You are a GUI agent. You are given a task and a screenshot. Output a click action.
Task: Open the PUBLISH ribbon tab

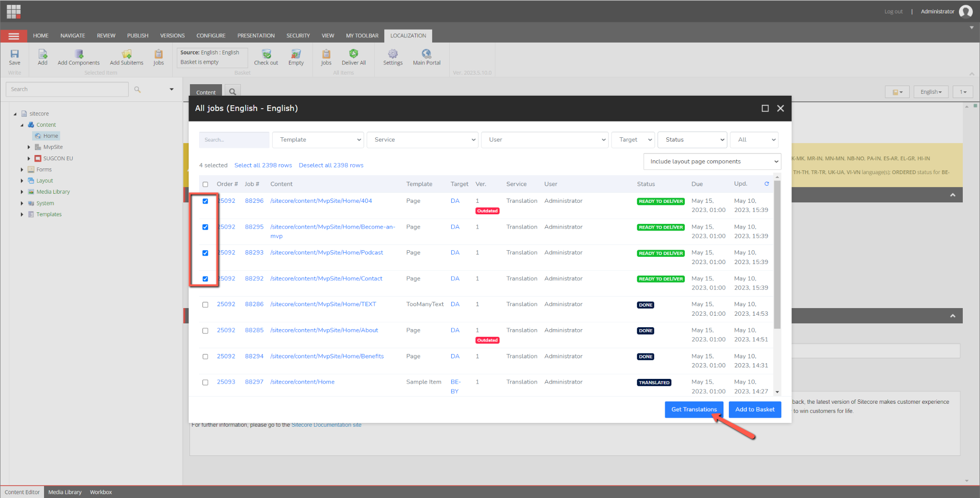point(138,36)
